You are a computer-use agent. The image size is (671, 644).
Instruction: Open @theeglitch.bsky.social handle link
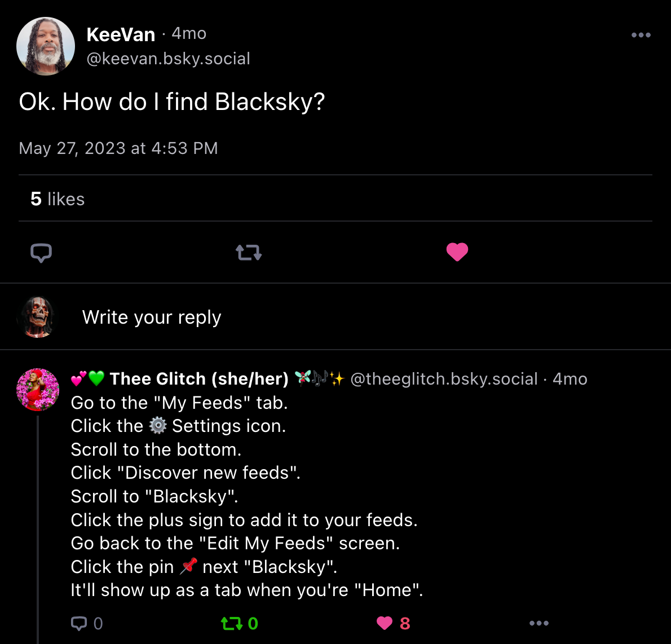pyautogui.click(x=444, y=379)
